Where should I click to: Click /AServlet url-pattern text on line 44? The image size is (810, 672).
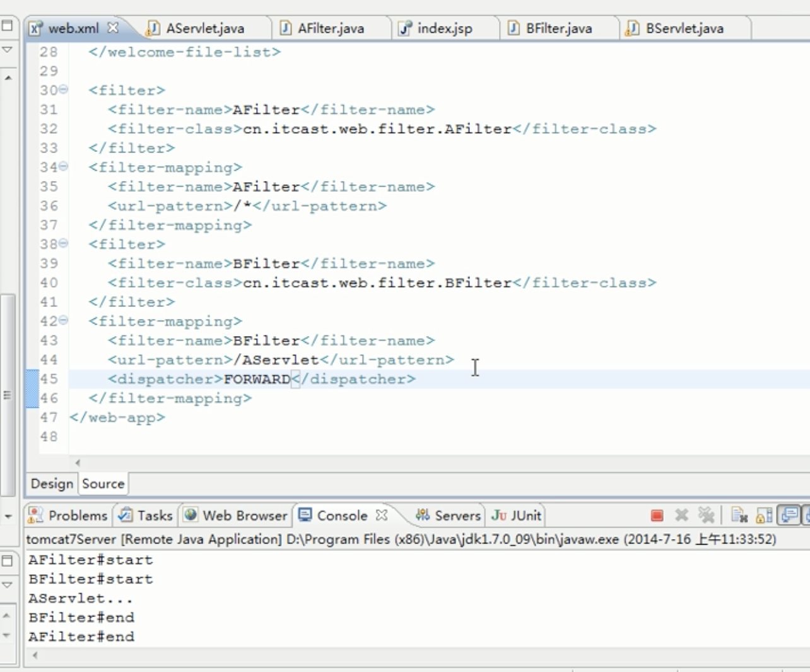276,360
